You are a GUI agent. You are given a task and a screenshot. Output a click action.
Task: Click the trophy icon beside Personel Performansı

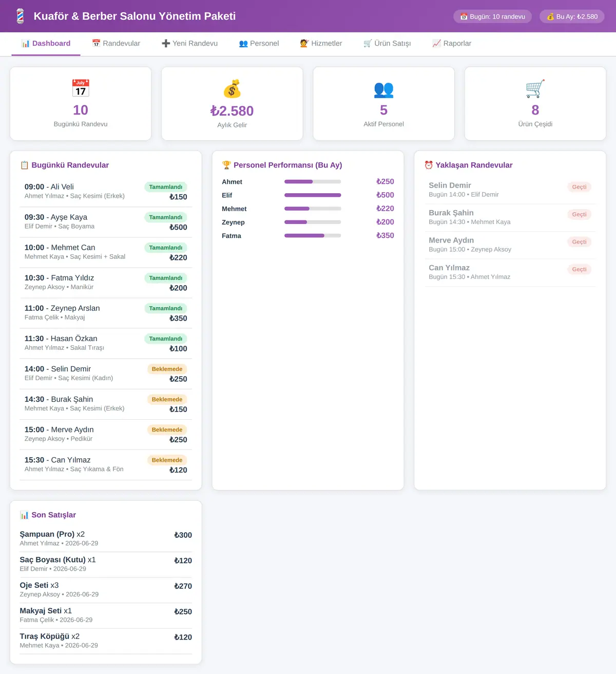pos(226,165)
